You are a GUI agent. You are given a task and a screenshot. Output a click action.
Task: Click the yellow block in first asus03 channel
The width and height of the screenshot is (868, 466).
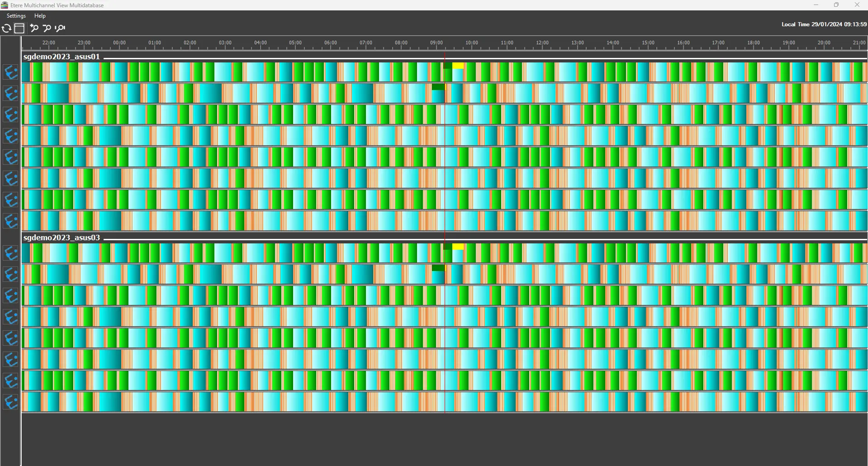pyautogui.click(x=458, y=247)
